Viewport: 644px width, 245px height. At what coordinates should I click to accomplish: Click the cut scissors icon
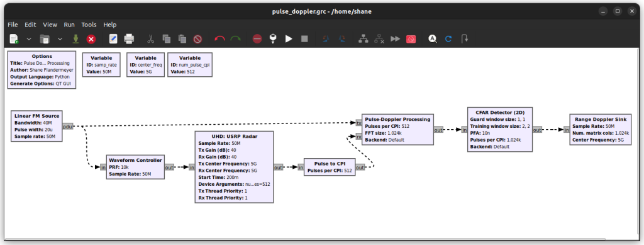(150, 38)
